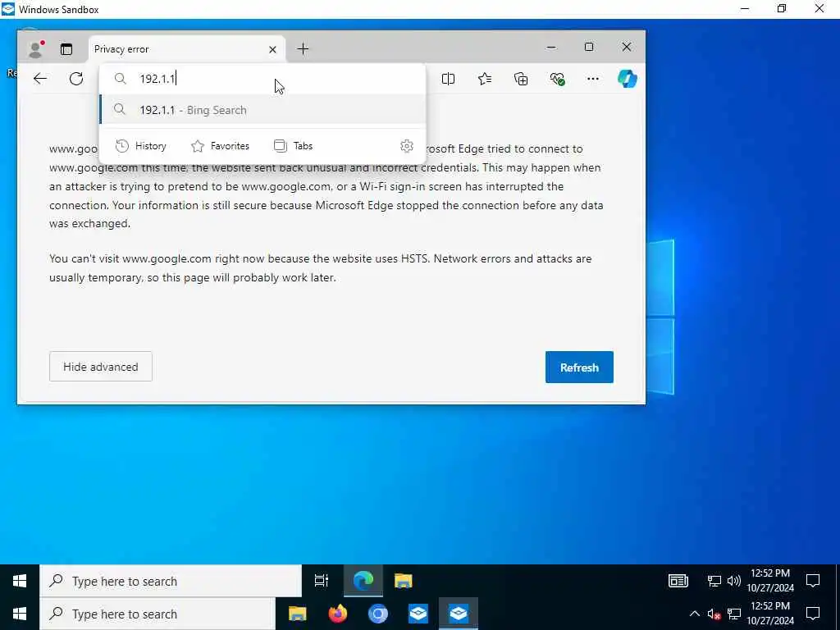This screenshot has height=630, width=840.
Task: Open lower notification center icon
Action: point(813,614)
